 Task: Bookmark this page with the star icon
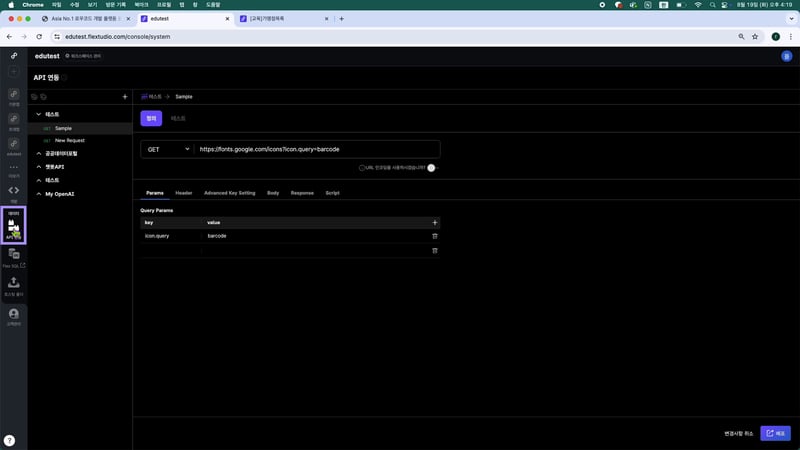coord(754,36)
